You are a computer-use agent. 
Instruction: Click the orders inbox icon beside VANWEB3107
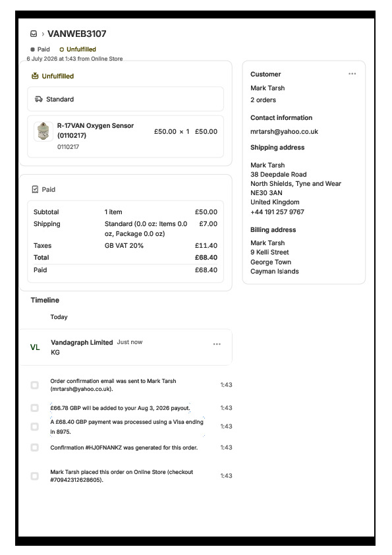tap(34, 34)
